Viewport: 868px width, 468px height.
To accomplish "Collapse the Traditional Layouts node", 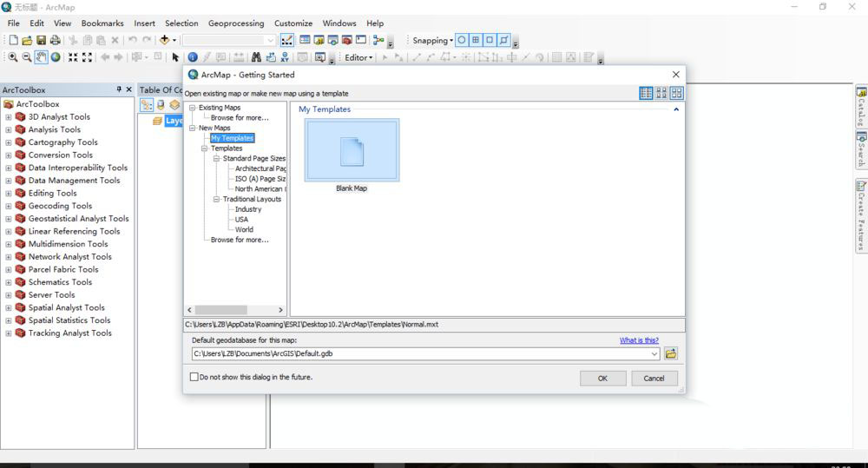I will pyautogui.click(x=216, y=199).
